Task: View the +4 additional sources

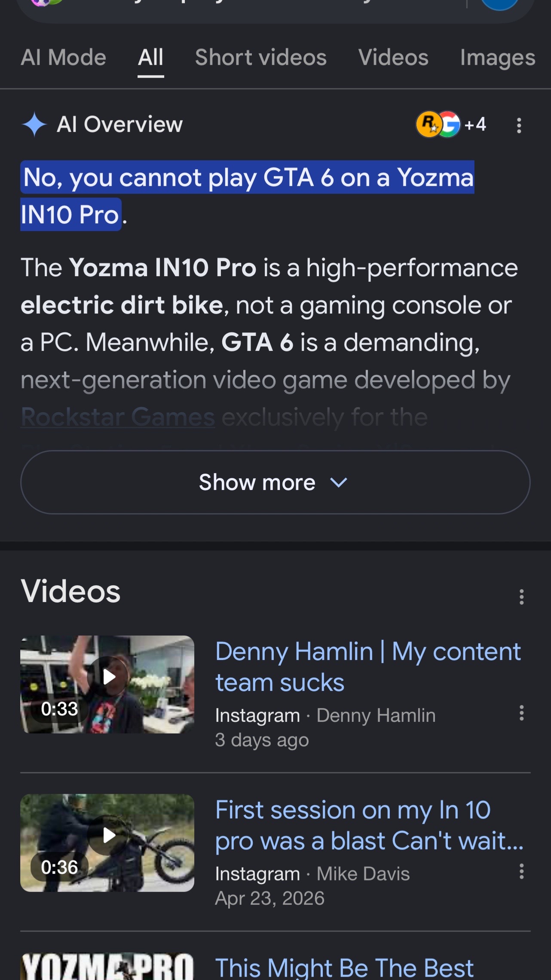Action: coord(475,125)
